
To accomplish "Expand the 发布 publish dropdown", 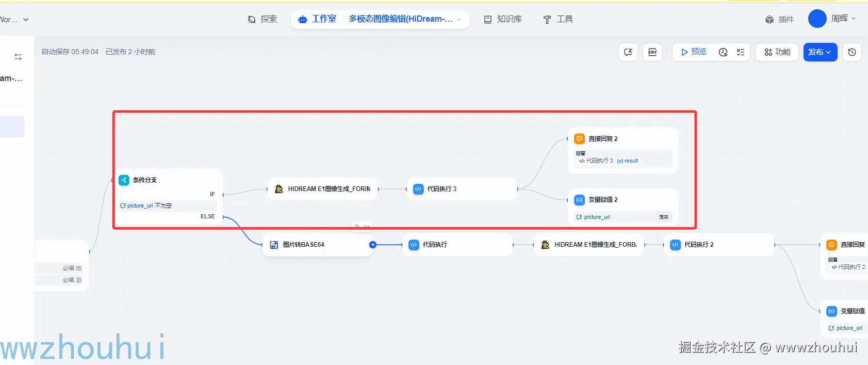I will coord(820,52).
